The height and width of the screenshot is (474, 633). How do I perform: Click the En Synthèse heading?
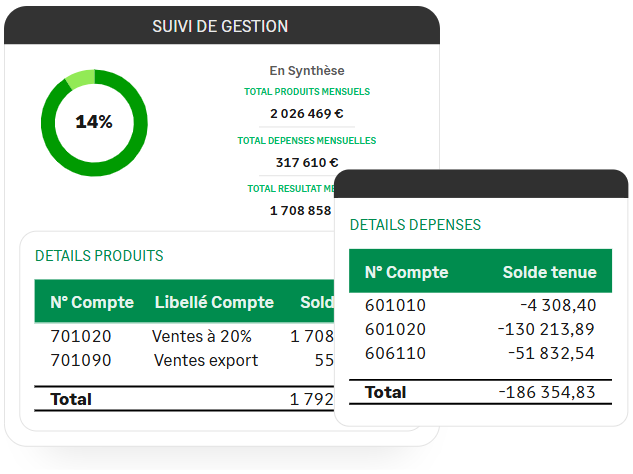coord(307,70)
